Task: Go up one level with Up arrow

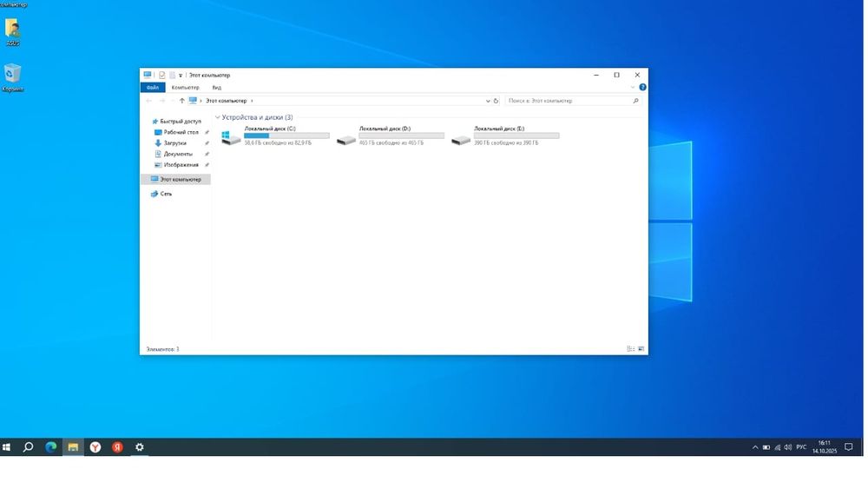Action: tap(181, 101)
